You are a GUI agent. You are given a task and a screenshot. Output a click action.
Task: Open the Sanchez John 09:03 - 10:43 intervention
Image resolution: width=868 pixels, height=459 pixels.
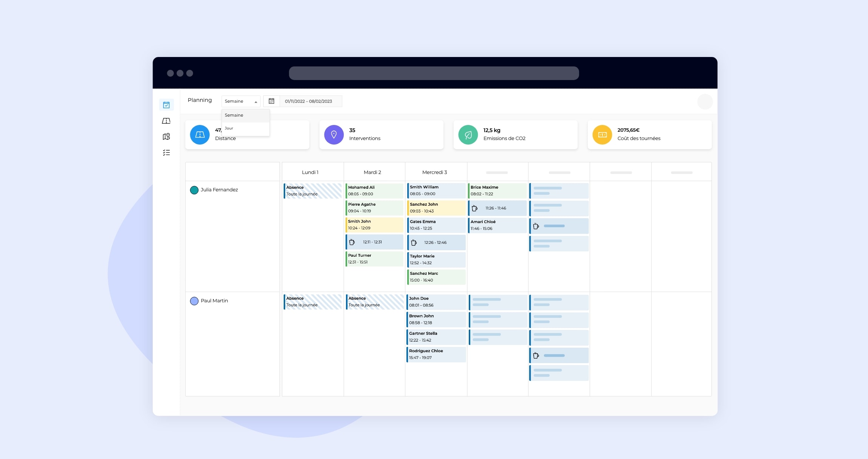point(436,208)
